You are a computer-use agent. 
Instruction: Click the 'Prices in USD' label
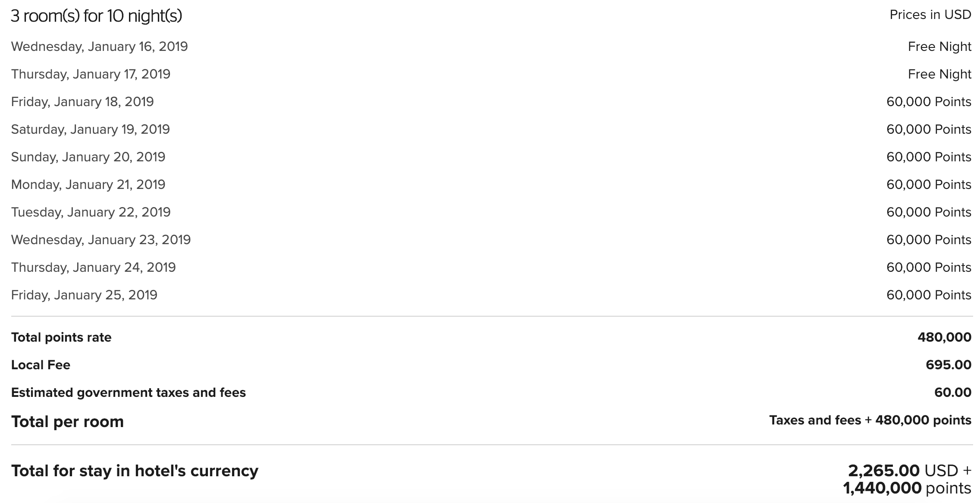pos(930,15)
